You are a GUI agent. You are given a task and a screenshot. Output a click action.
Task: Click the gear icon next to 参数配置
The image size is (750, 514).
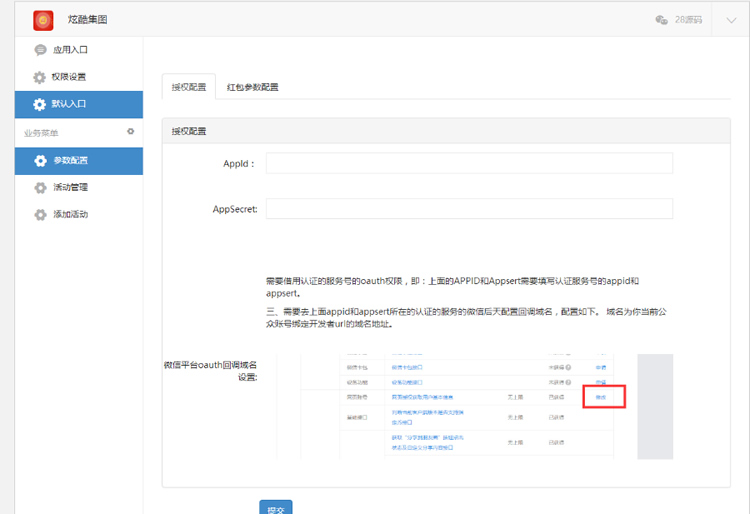40,161
